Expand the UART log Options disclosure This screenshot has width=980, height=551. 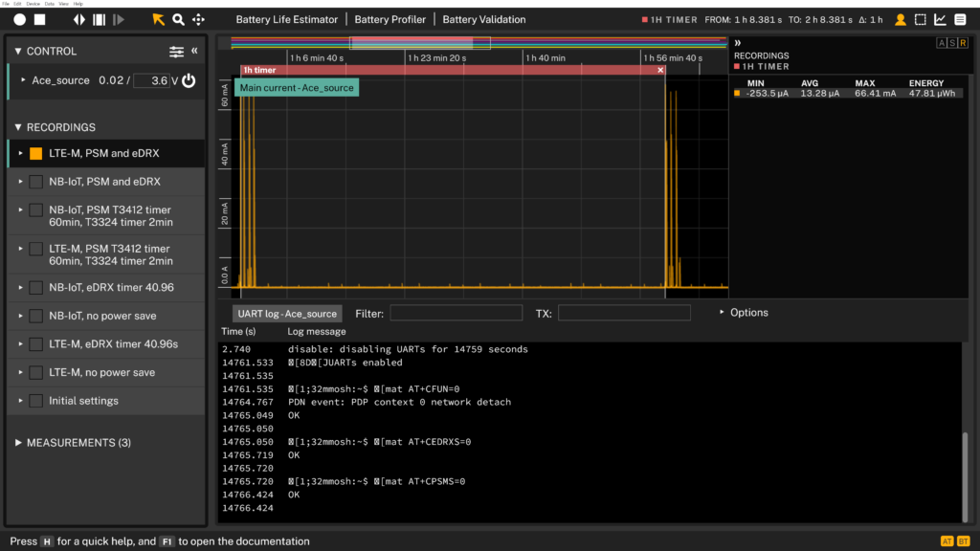[744, 313]
